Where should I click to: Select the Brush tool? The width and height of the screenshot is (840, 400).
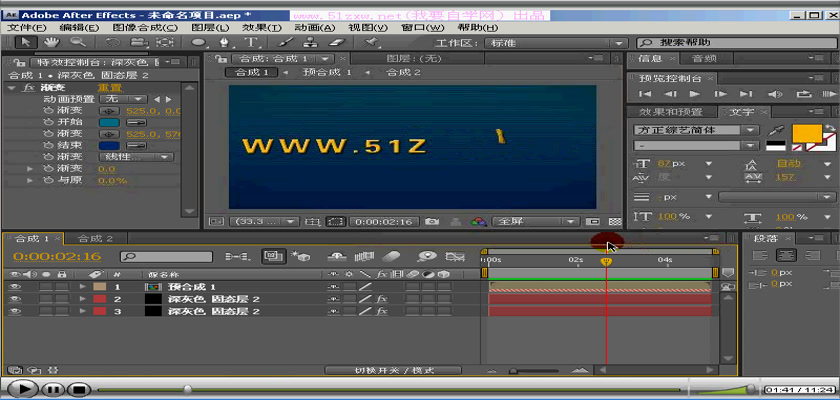(285, 42)
